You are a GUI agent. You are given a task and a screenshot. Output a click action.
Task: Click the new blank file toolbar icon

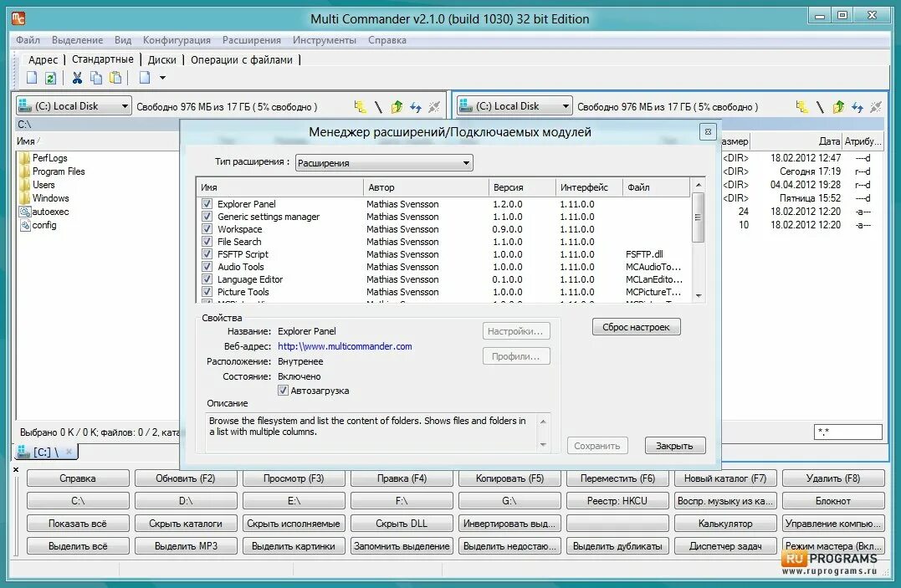point(32,78)
